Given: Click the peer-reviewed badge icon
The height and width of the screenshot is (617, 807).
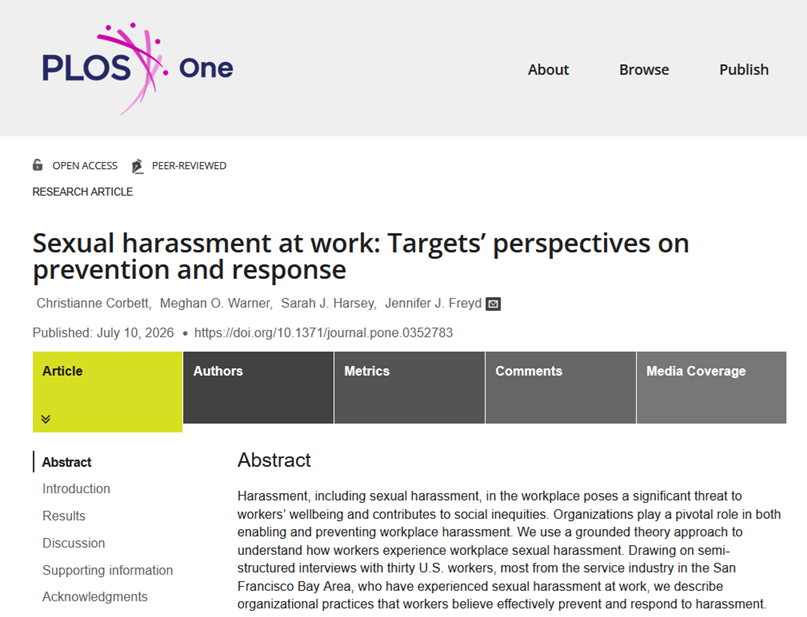Looking at the screenshot, I should tap(137, 166).
